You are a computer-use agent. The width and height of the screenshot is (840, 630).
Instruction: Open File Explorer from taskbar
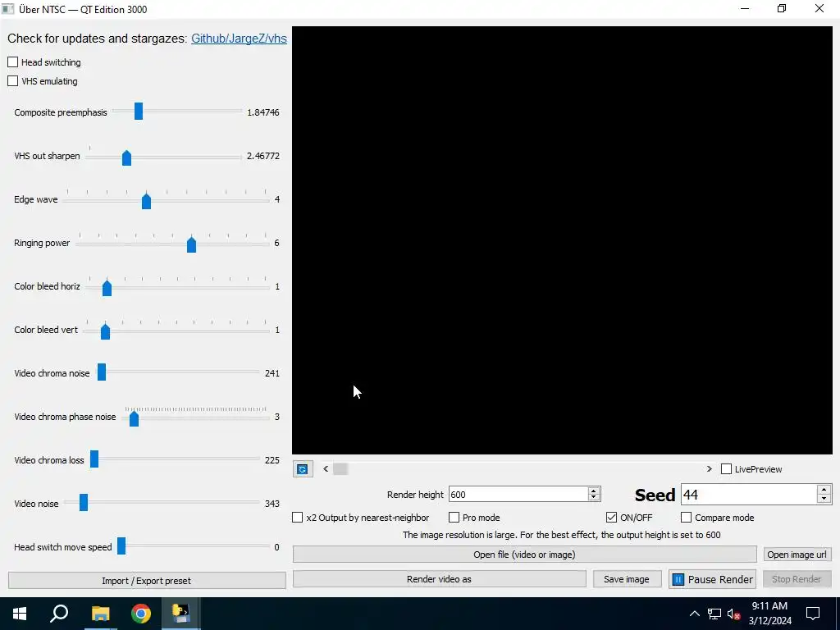(100, 614)
